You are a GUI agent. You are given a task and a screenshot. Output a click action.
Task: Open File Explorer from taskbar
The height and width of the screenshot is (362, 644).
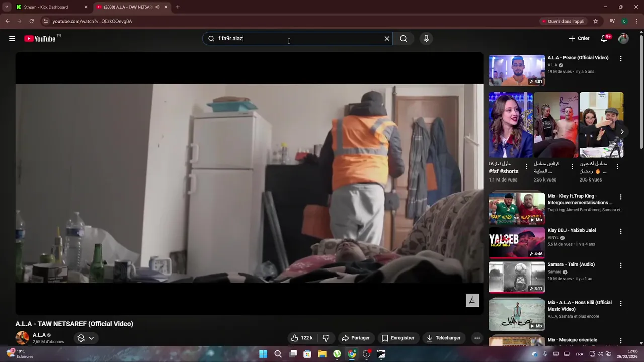[322, 354]
